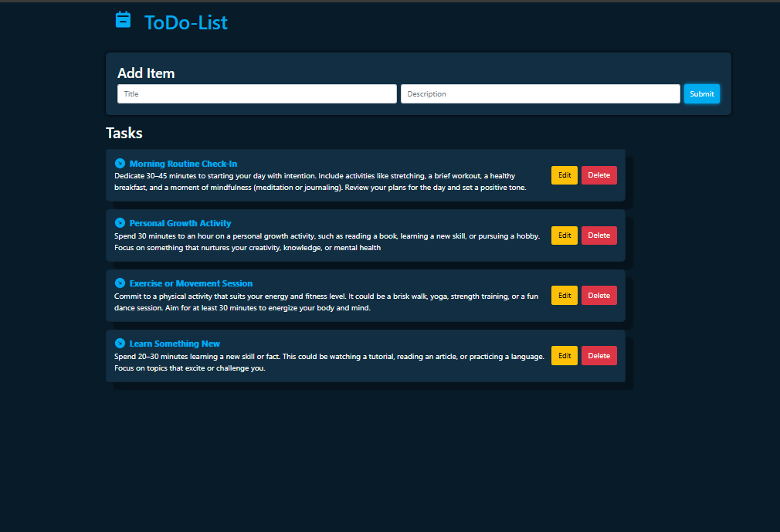Edit the Personal Growth Activity task
This screenshot has height=532, width=780.
click(564, 236)
